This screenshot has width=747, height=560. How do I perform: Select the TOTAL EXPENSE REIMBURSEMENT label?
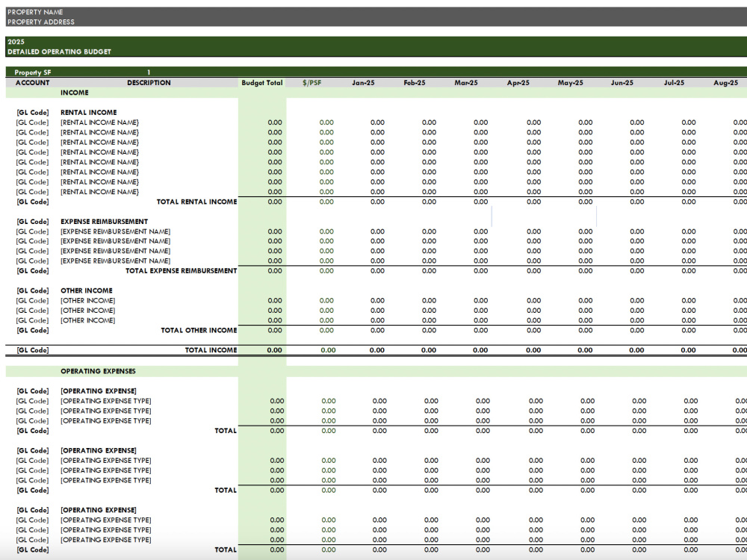181,271
